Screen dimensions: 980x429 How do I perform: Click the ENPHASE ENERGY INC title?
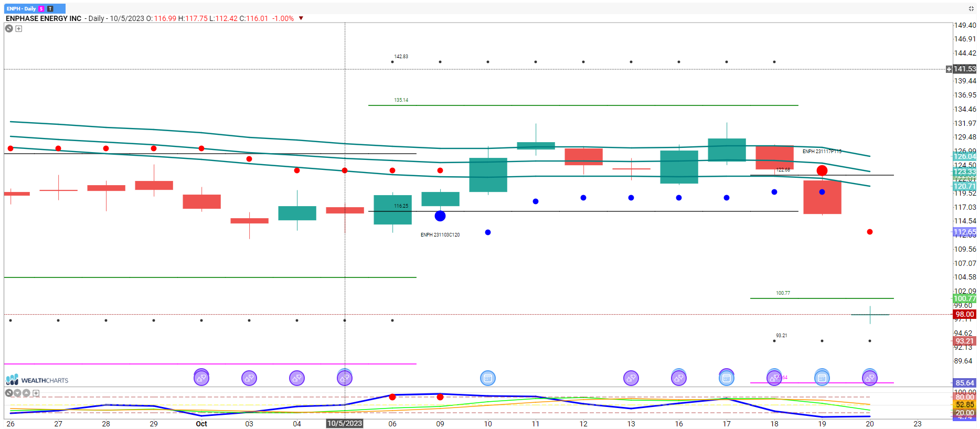pyautogui.click(x=44, y=18)
